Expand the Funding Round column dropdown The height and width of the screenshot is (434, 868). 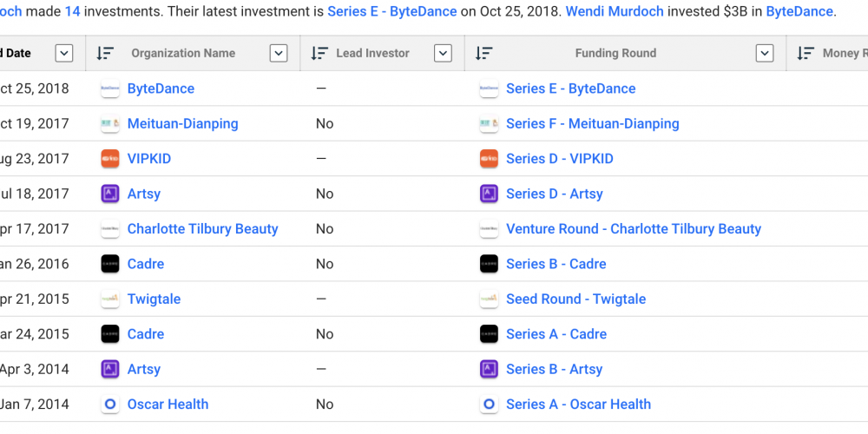click(764, 53)
